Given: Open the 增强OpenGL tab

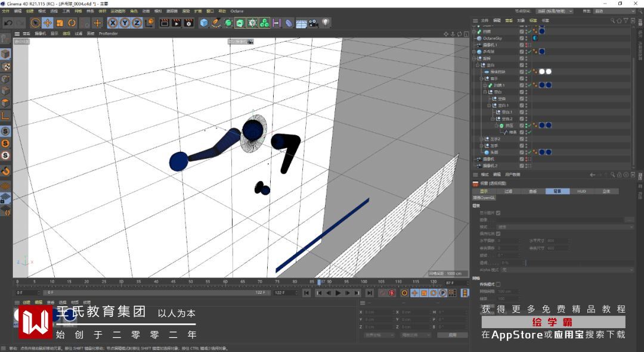Looking at the screenshot, I should pos(484,198).
